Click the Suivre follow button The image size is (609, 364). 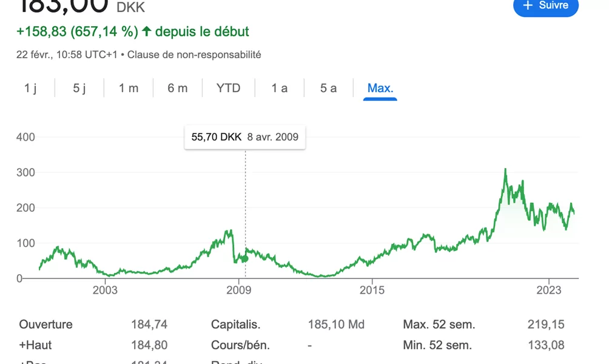(x=546, y=5)
